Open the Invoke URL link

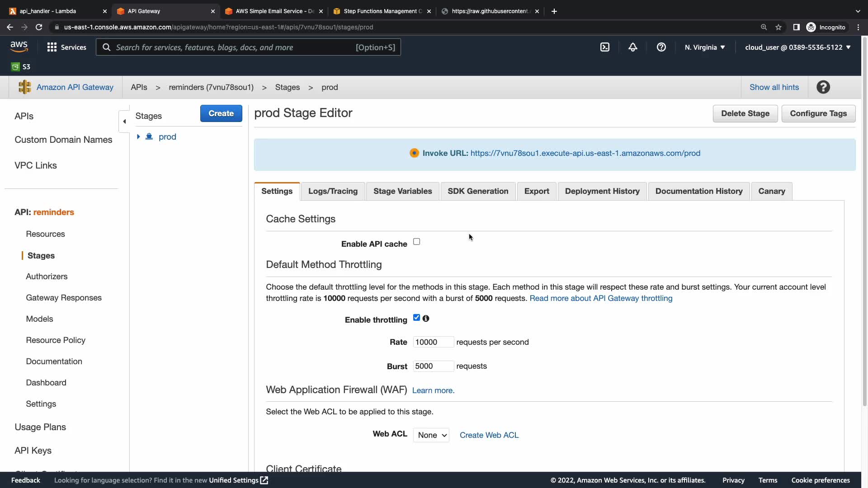click(x=585, y=153)
